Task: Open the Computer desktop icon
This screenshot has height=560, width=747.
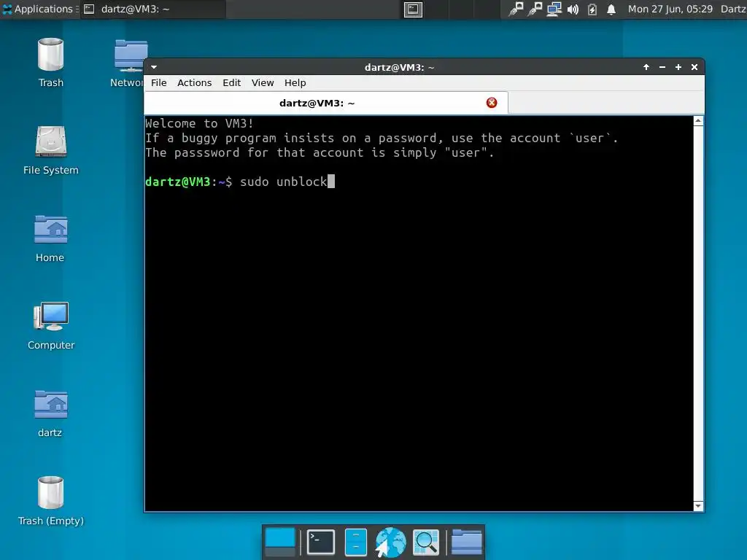Action: (50, 325)
